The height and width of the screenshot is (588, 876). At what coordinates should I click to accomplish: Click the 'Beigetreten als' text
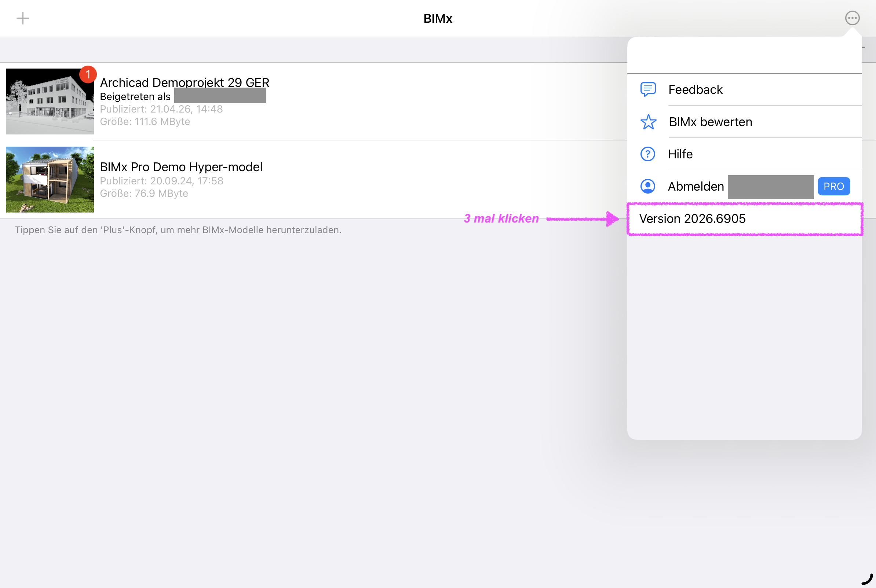click(x=135, y=97)
